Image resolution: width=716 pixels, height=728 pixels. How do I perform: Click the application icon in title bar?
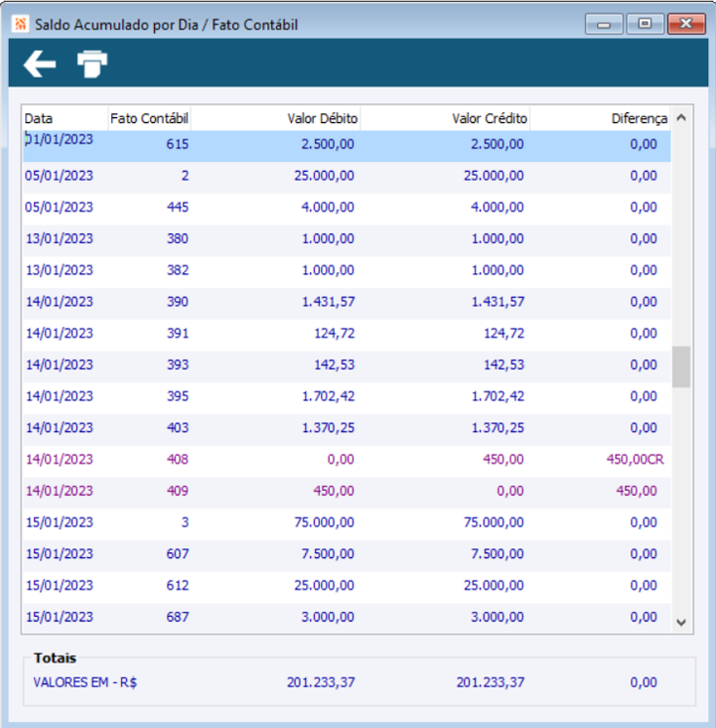click(x=20, y=24)
